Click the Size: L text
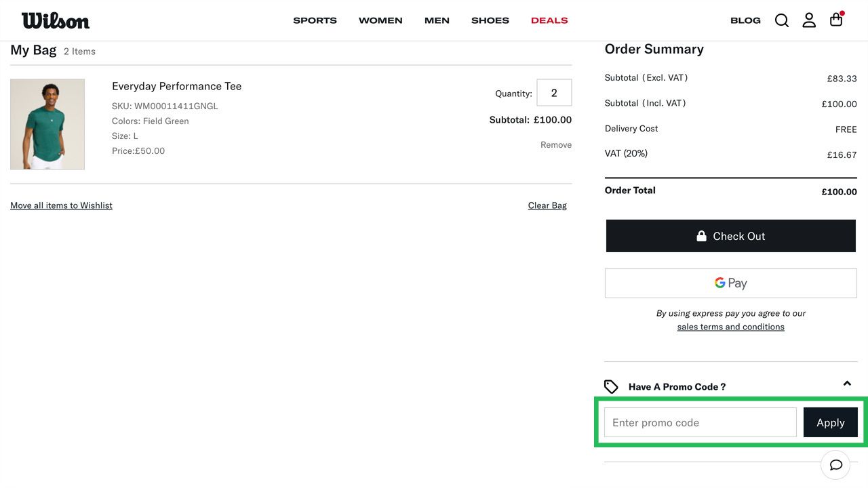 tap(125, 136)
